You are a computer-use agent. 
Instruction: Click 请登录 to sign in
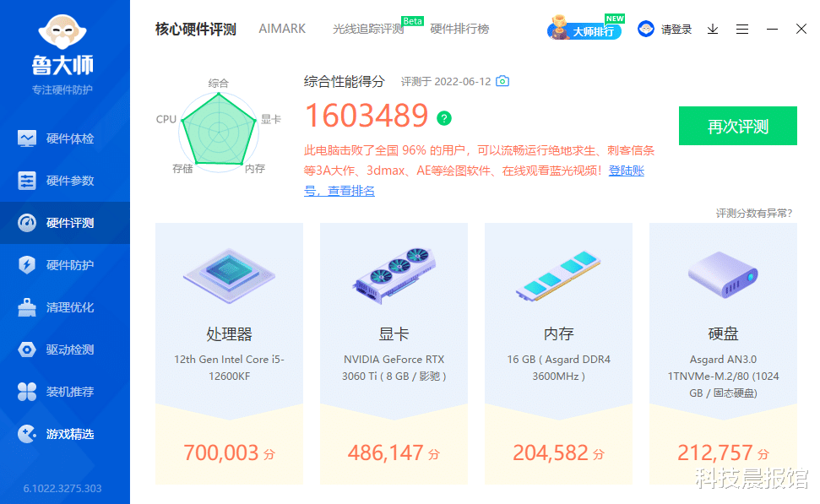pyautogui.click(x=676, y=30)
